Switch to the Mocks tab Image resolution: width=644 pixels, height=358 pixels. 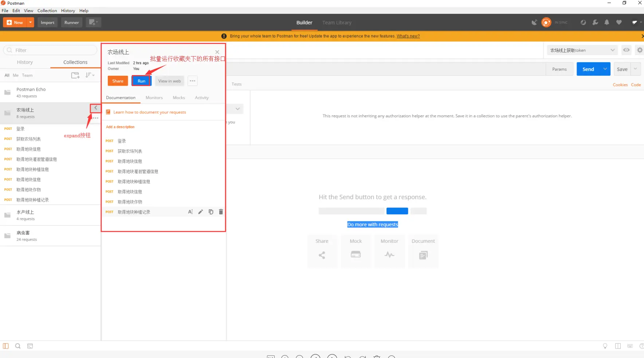coord(179,98)
